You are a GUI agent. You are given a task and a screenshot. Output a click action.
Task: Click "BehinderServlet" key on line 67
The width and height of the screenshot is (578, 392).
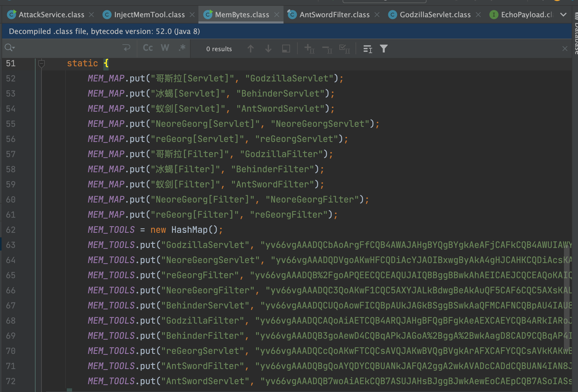205,306
